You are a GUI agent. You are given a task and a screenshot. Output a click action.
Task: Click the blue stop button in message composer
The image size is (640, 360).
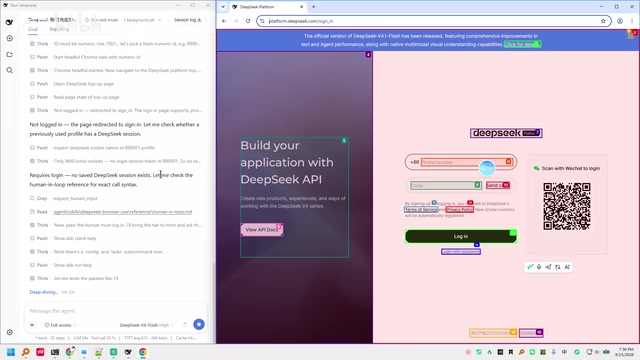point(199,324)
